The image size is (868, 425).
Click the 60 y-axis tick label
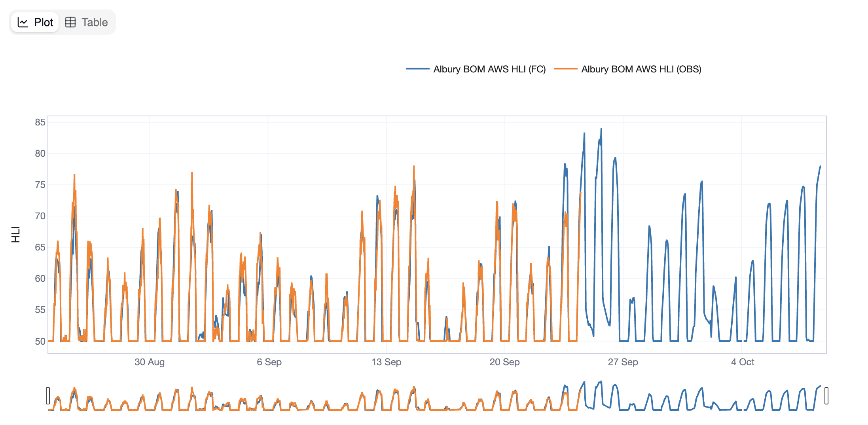click(40, 279)
